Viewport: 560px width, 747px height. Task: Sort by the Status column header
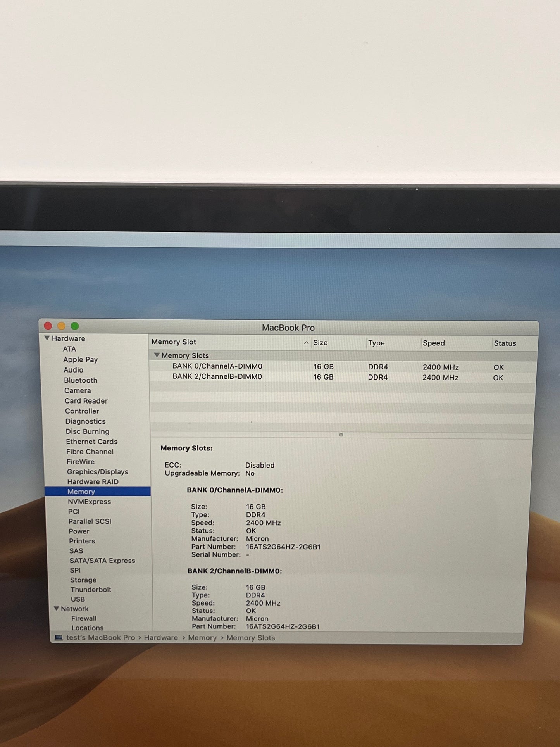click(x=505, y=343)
